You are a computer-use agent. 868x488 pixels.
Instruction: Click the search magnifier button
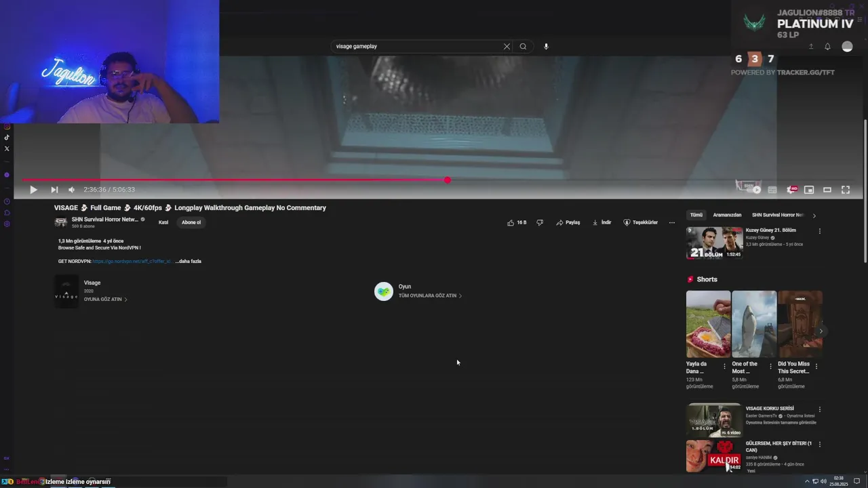523,47
